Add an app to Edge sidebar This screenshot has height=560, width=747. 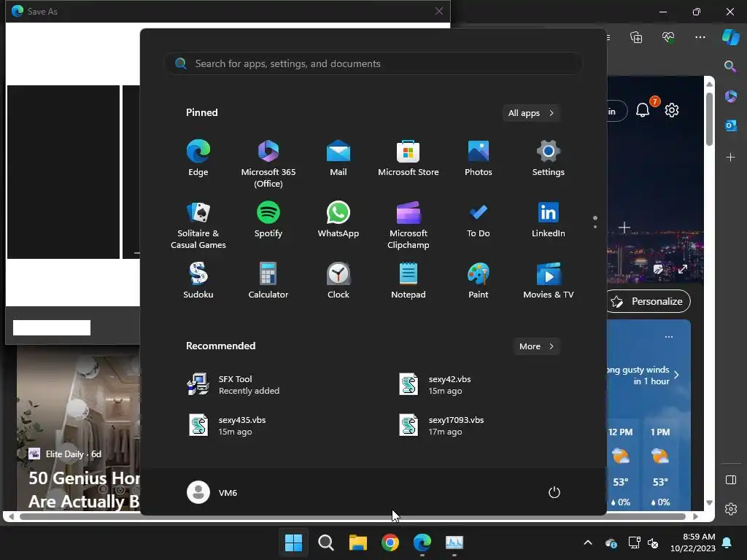730,157
